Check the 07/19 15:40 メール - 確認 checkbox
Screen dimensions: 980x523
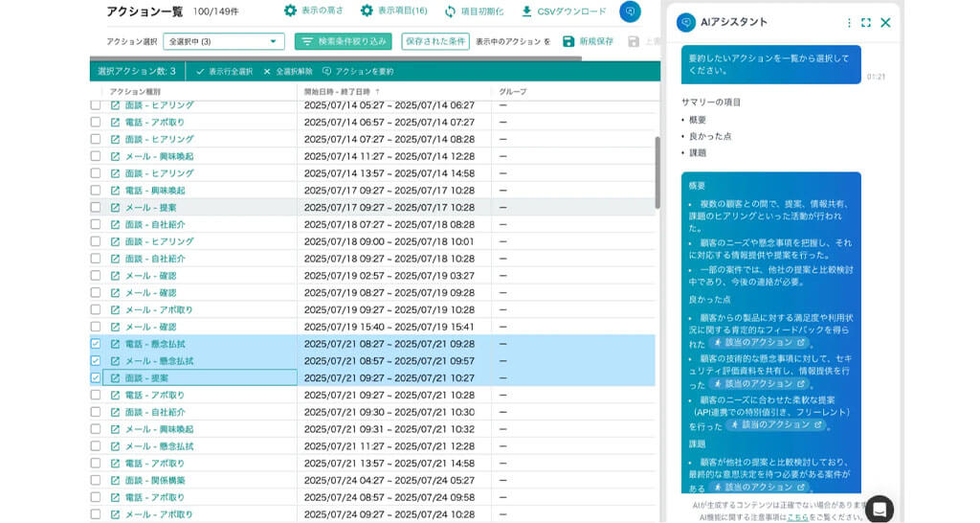pyautogui.click(x=96, y=327)
